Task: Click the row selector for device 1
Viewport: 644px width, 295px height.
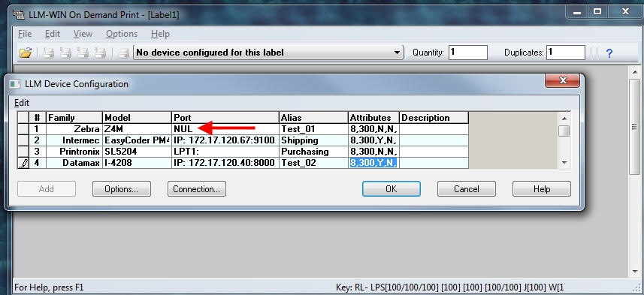Action: tap(23, 129)
